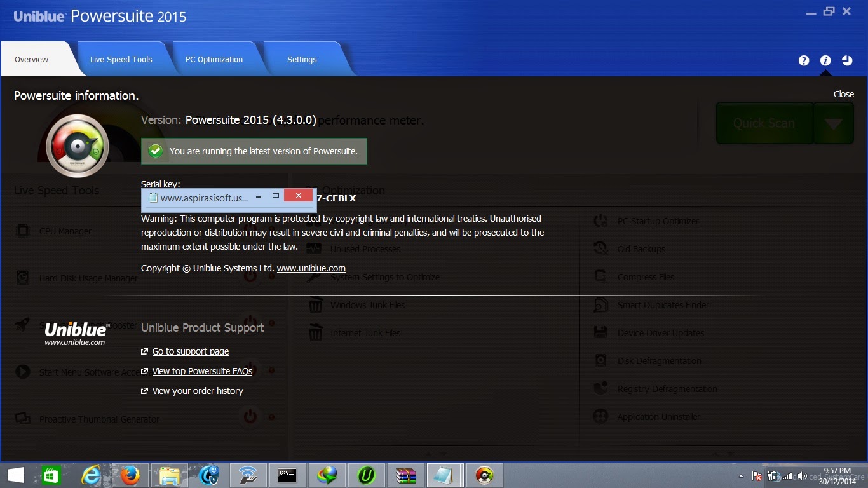Image resolution: width=868 pixels, height=488 pixels.
Task: Select System Settings to Optimize entry
Action: click(385, 277)
